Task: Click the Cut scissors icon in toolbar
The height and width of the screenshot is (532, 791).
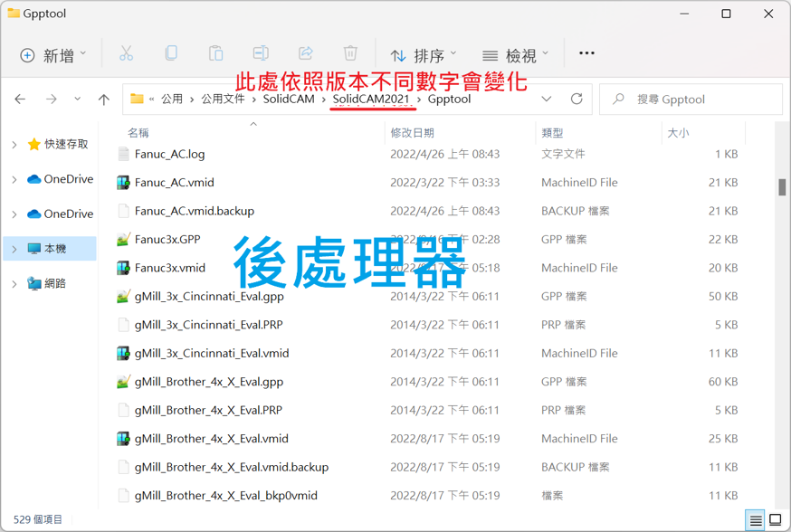Action: 126,54
